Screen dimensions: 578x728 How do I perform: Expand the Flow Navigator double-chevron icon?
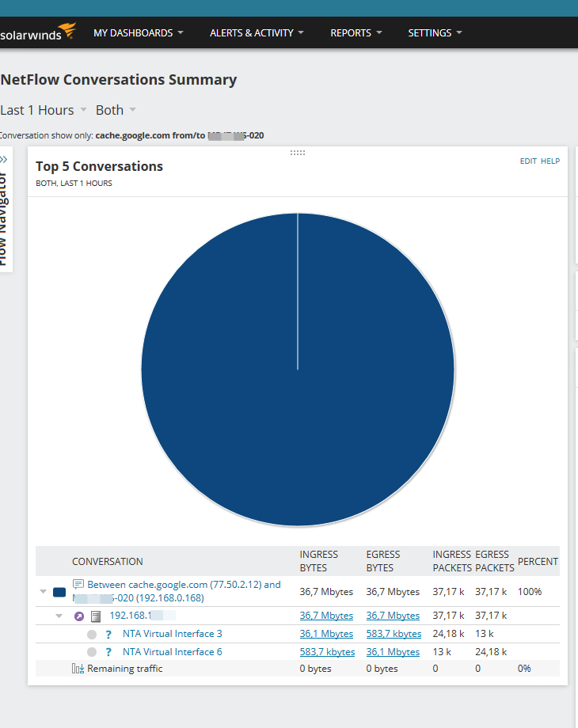[4, 160]
